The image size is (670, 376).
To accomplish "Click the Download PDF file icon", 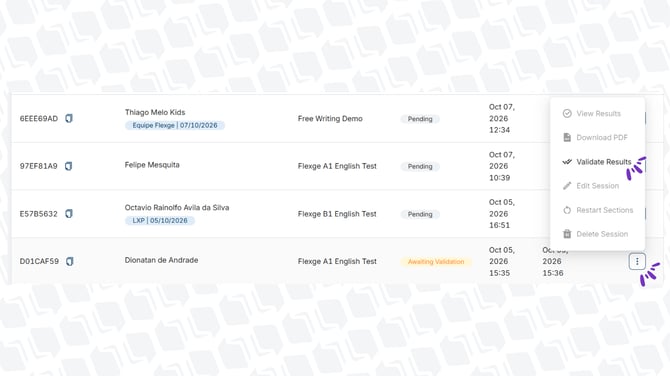I will coord(567,137).
